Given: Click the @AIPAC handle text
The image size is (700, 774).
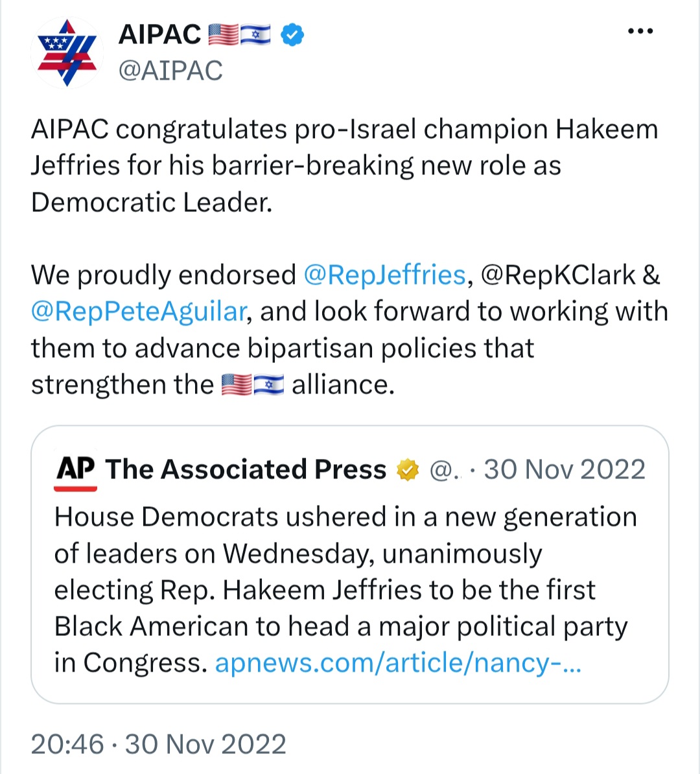Looking at the screenshot, I should coord(170,71).
